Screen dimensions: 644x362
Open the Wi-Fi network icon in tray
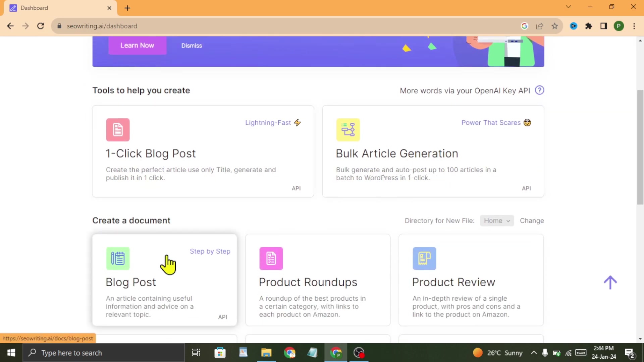[x=569, y=353]
